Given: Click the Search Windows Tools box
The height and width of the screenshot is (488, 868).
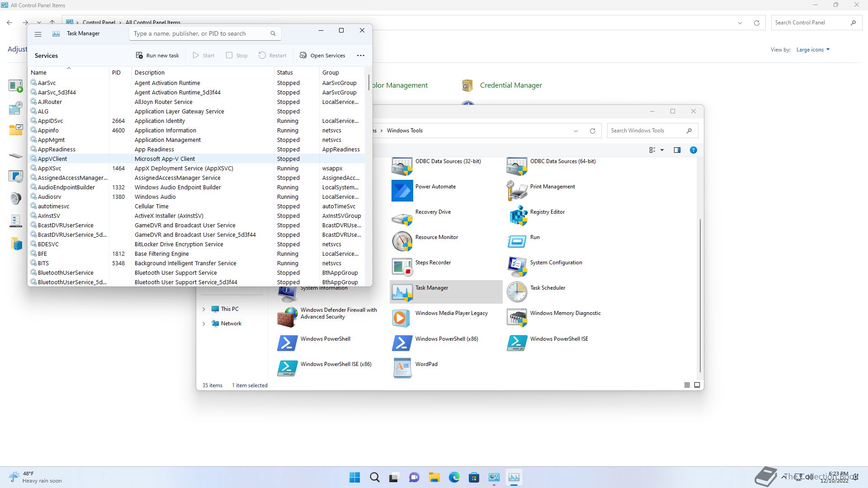Looking at the screenshot, I should [x=652, y=131].
